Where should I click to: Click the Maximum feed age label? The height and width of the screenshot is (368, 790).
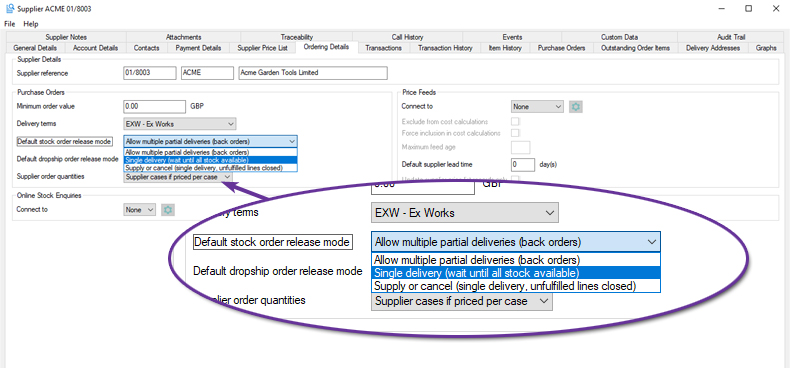[x=428, y=147]
